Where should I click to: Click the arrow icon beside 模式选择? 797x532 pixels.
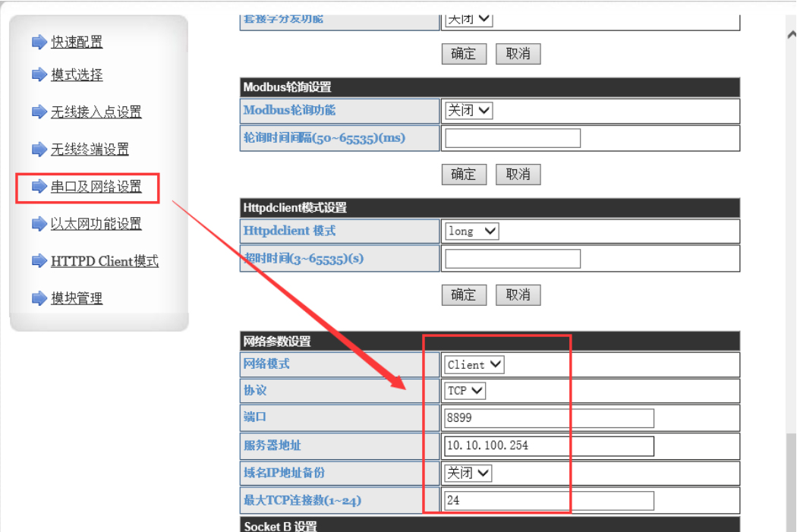(39, 74)
